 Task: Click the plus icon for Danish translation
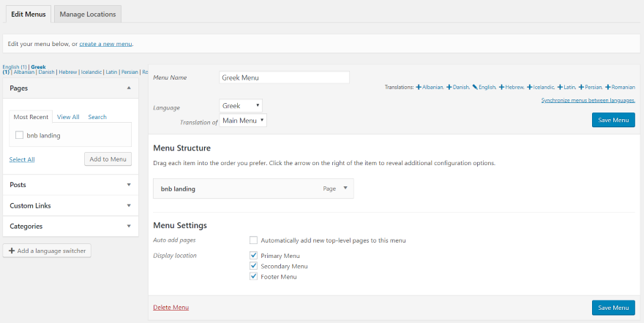pyautogui.click(x=449, y=87)
